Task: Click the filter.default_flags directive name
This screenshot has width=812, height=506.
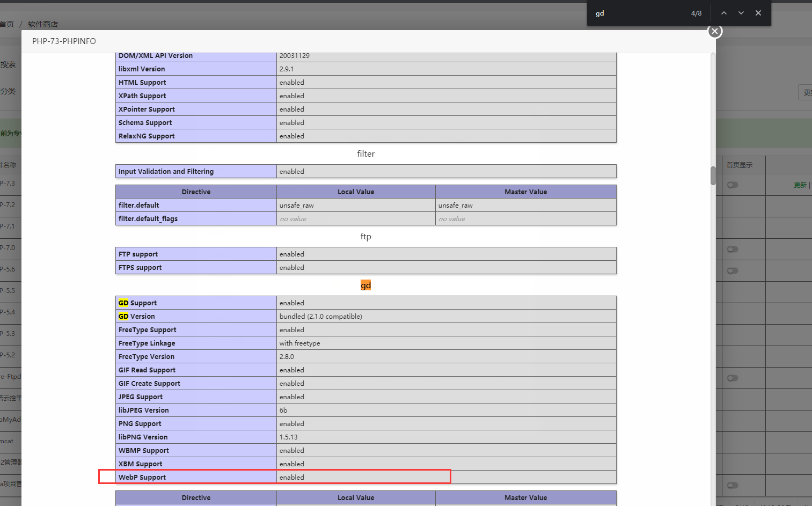Action: point(148,219)
